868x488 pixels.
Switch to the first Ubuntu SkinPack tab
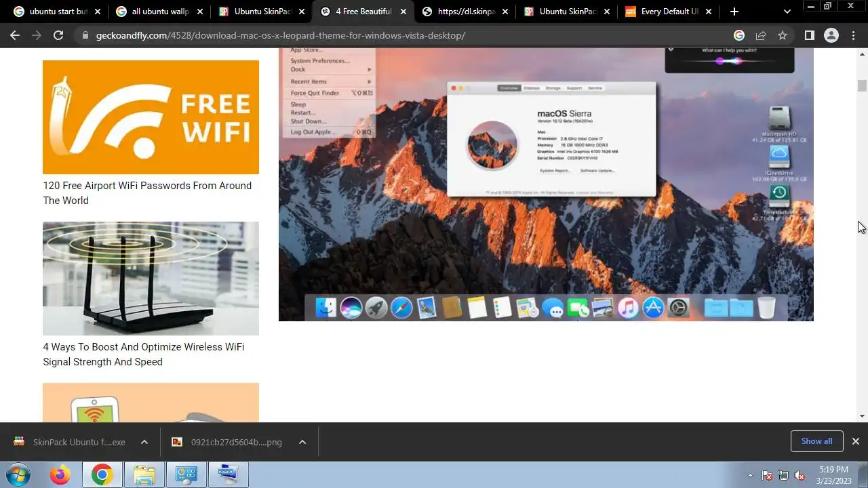tap(262, 12)
